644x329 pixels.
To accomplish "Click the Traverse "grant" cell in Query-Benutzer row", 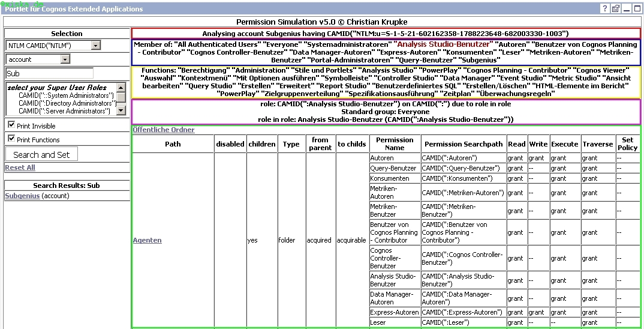I will tap(598, 168).
